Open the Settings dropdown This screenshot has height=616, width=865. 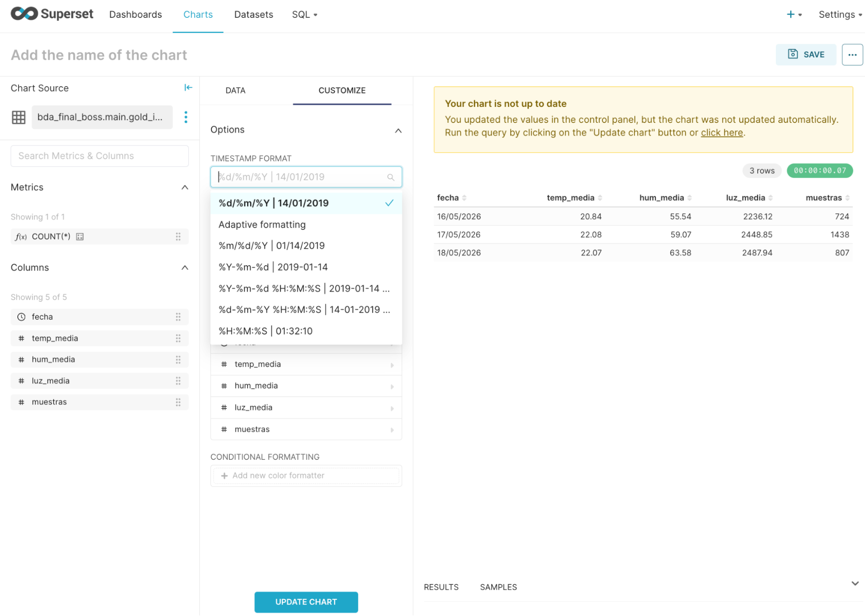840,14
